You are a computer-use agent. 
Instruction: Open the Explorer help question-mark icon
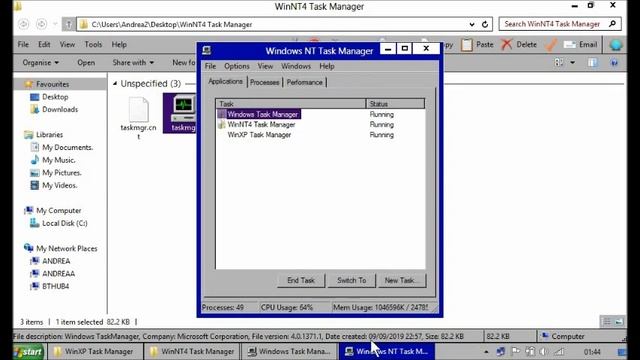pos(614,62)
